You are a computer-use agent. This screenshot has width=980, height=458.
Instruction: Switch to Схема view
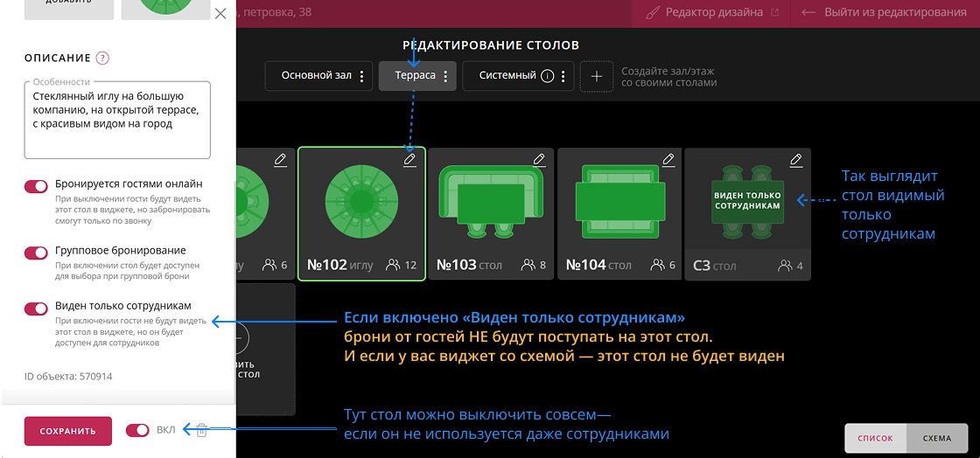(x=937, y=438)
